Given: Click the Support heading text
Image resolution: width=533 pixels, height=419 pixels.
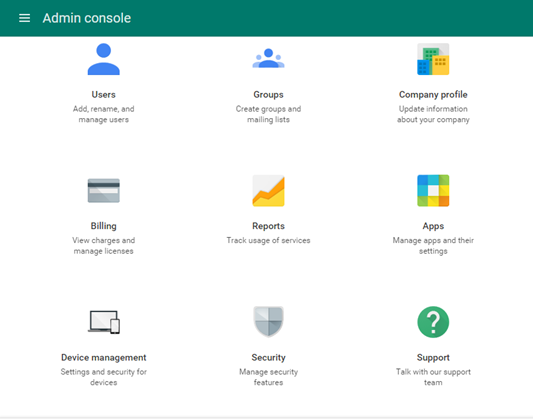Looking at the screenshot, I should pyautogui.click(x=433, y=357).
